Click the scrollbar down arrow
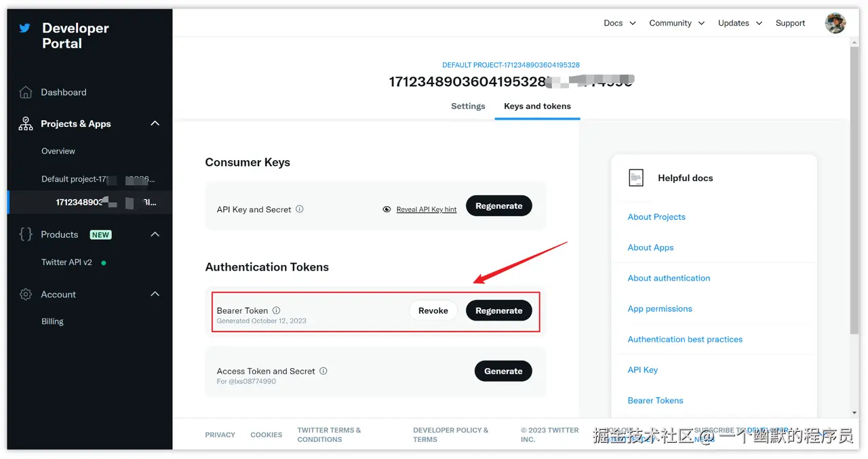868x459 pixels. [x=854, y=412]
